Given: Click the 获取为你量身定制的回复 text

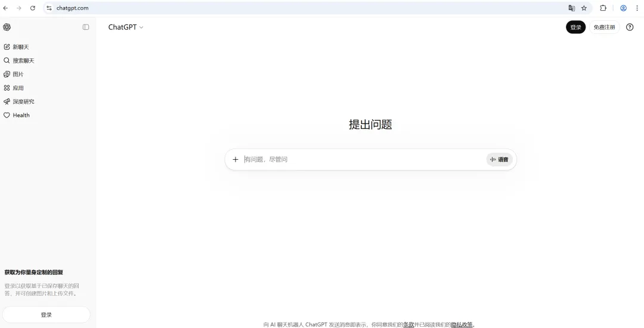Looking at the screenshot, I should click(33, 272).
